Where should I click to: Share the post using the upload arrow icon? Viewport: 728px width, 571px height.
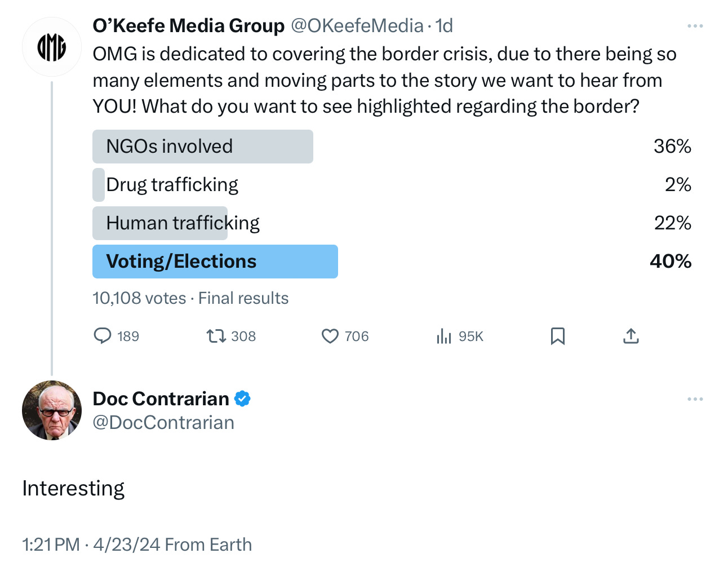pos(631,336)
